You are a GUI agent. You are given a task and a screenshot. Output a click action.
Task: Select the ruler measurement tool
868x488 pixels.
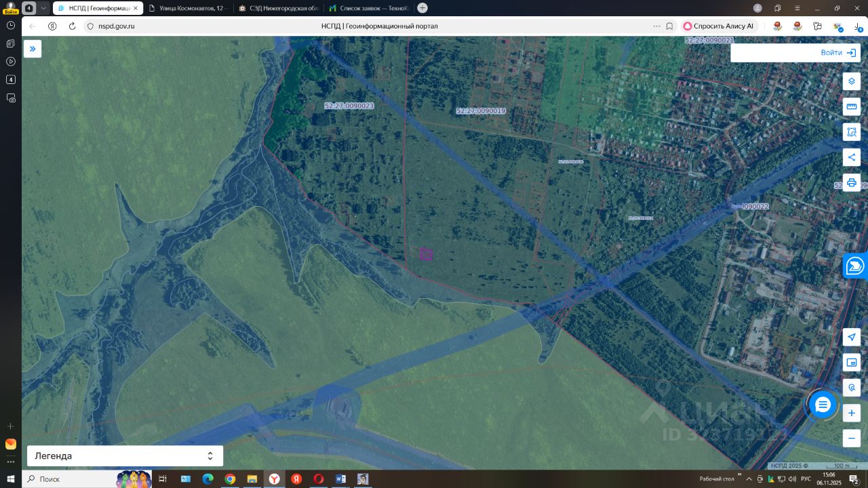(x=852, y=106)
